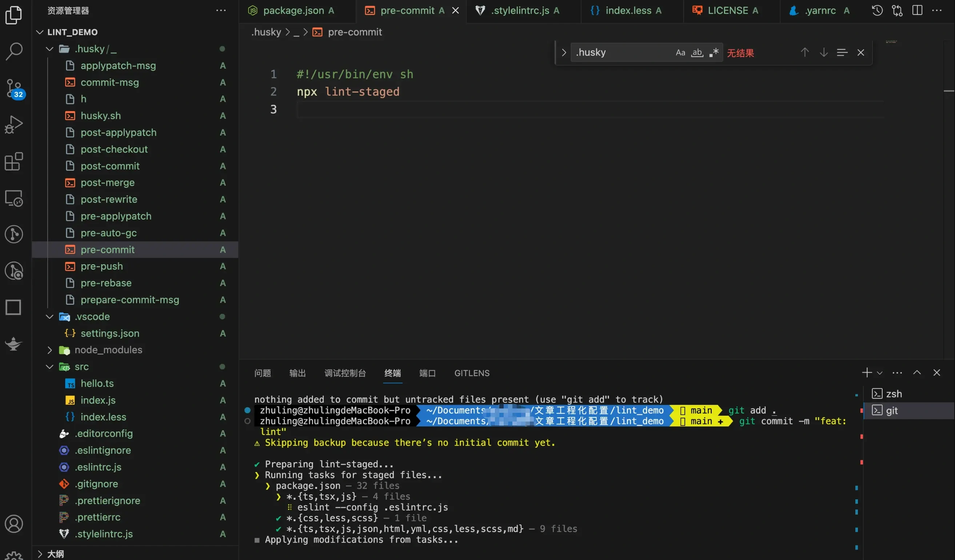The width and height of the screenshot is (955, 560).
Task: Select the zsh terminal instance
Action: [x=894, y=394]
